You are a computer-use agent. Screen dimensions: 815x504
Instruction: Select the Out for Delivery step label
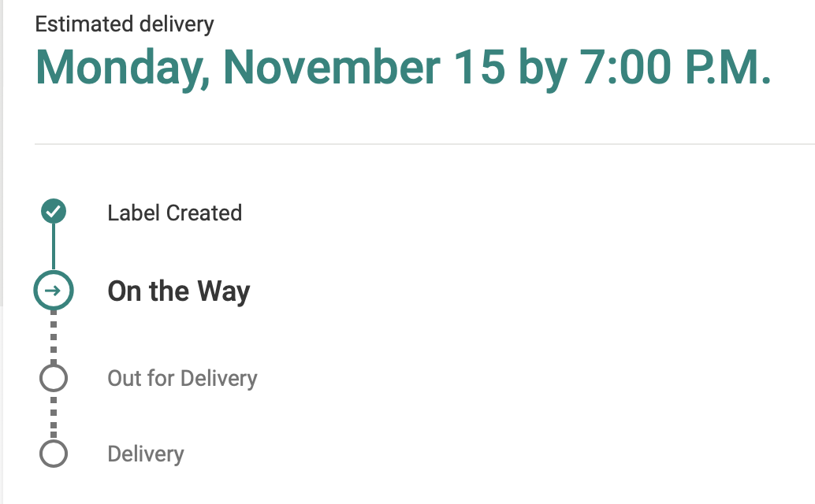(182, 378)
